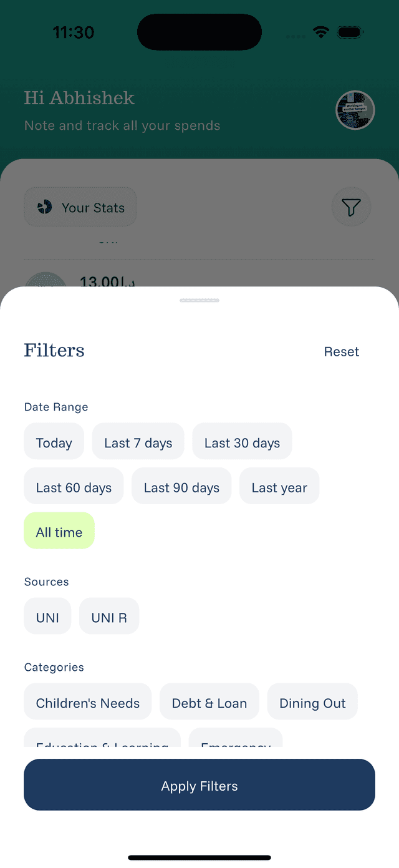Screen dimensions: 399x868
Task: Choose the Last year date range
Action: coord(279,486)
